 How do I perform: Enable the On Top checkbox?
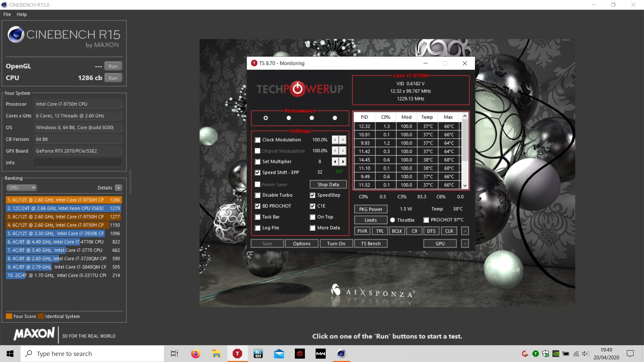313,217
